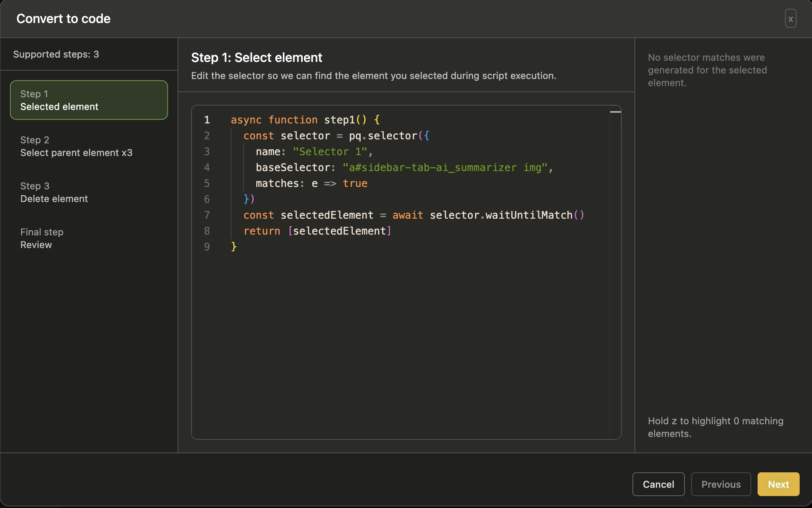This screenshot has width=812, height=508.
Task: Click line number 9 in gutter
Action: click(x=207, y=247)
